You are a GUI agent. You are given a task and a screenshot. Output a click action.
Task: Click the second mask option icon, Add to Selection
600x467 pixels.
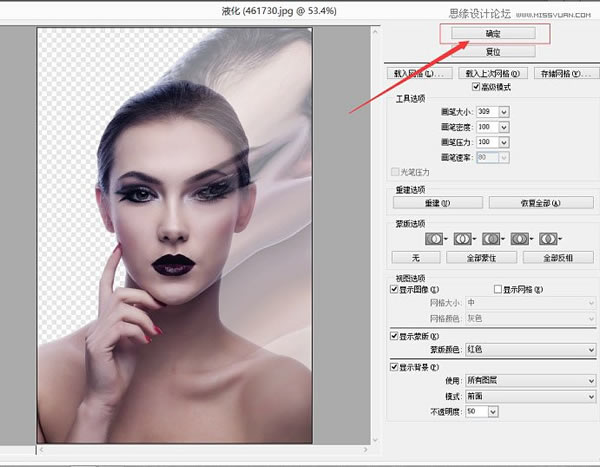[464, 239]
